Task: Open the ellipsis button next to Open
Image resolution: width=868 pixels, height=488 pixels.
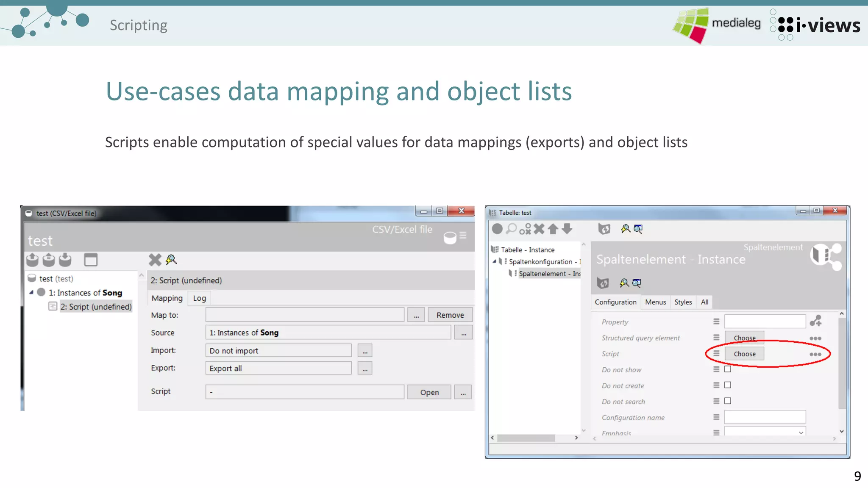Action: click(463, 392)
